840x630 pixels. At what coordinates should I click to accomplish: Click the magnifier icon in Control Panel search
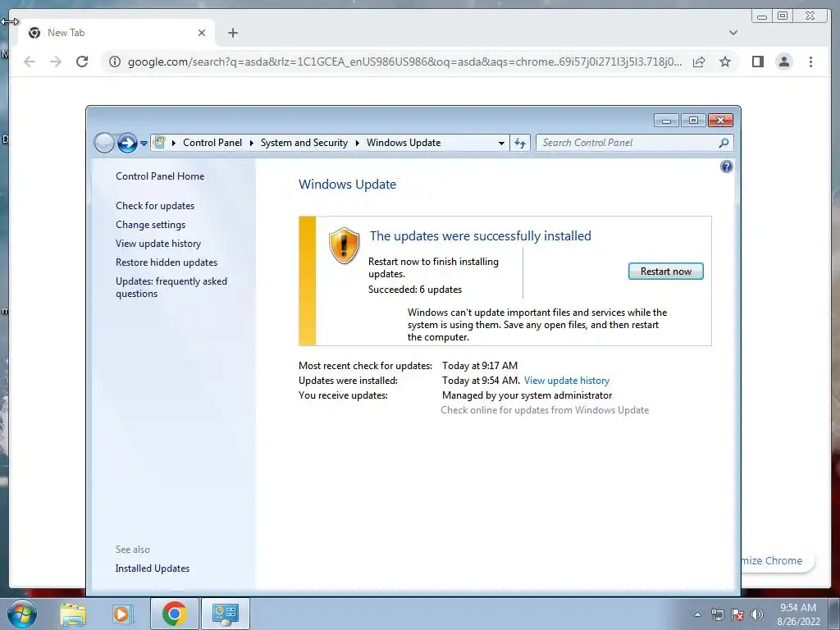pos(724,143)
